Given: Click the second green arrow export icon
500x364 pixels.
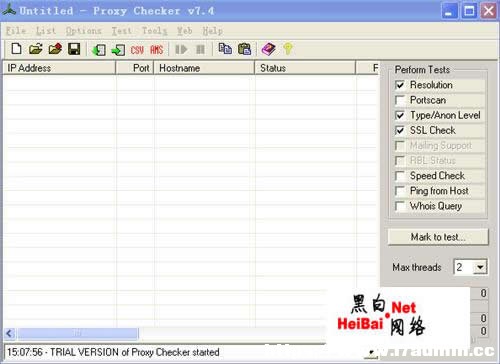Looking at the screenshot, I should 118,50.
